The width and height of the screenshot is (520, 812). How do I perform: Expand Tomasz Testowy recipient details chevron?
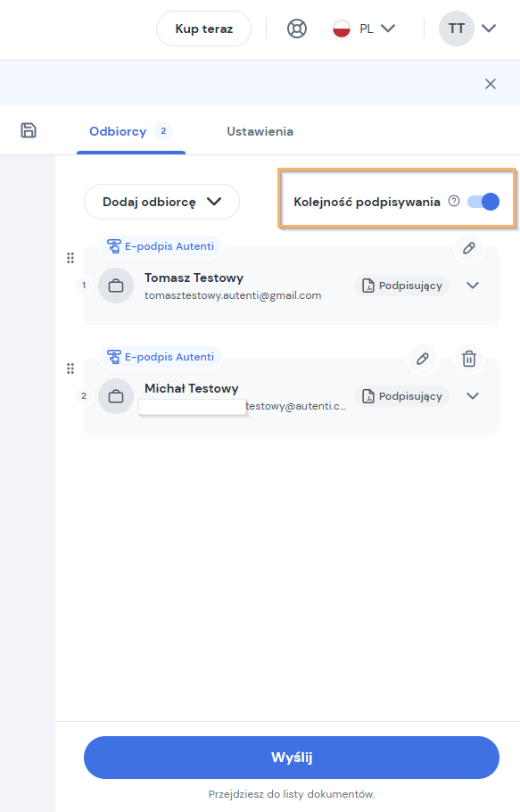coord(473,286)
